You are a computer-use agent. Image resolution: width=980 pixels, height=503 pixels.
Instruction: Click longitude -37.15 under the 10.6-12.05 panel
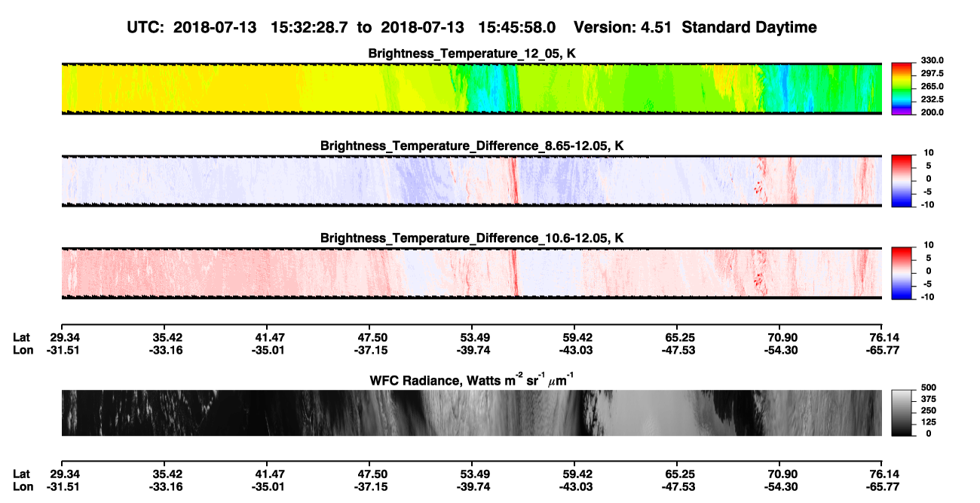372,350
